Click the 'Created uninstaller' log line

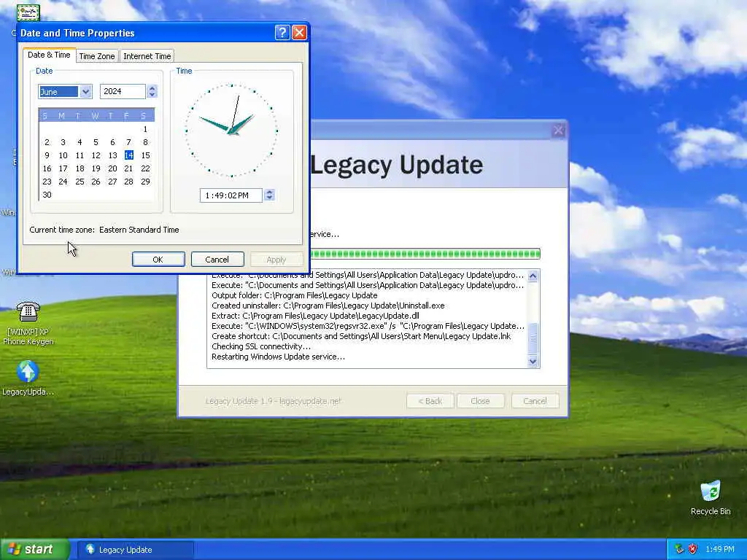(328, 306)
